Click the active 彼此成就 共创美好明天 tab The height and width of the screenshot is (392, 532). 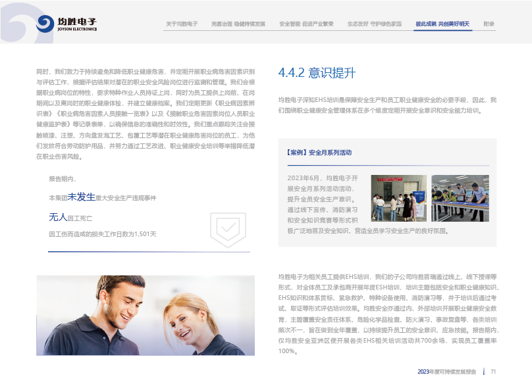[442, 24]
